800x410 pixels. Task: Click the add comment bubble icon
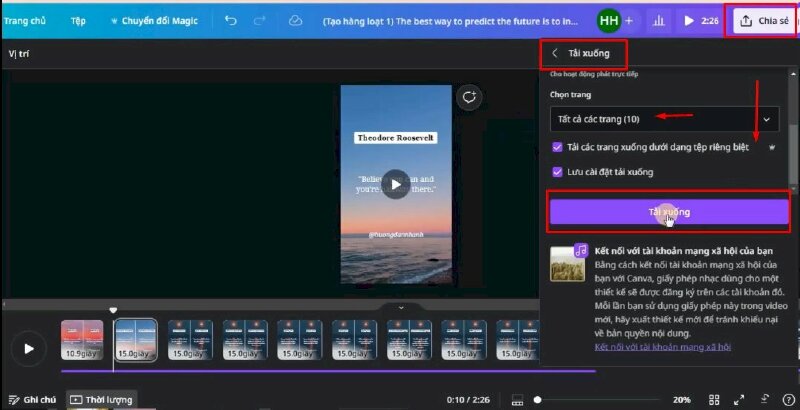(469, 97)
